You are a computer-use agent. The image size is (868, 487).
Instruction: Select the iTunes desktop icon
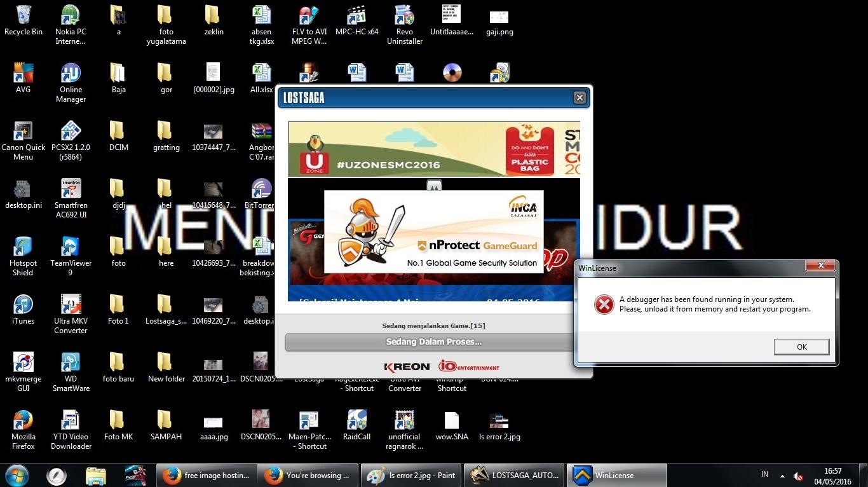point(24,310)
